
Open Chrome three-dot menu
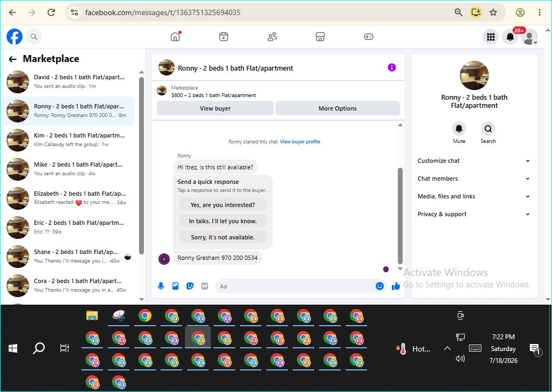coord(539,13)
